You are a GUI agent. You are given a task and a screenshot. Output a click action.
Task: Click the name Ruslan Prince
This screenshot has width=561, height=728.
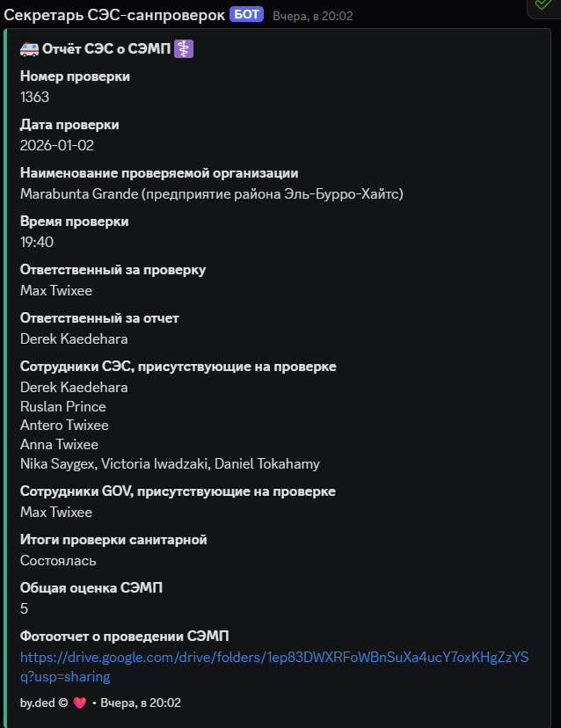[x=63, y=406]
